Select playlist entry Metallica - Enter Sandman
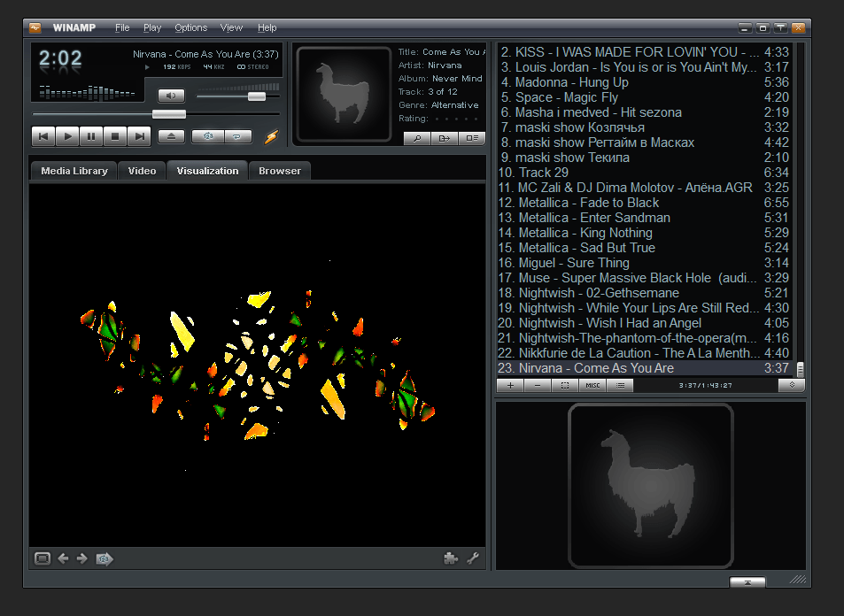This screenshot has height=616, width=844. pos(645,218)
